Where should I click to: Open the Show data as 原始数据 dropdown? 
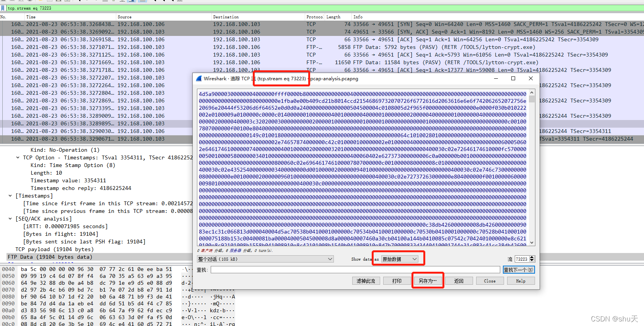tap(400, 259)
